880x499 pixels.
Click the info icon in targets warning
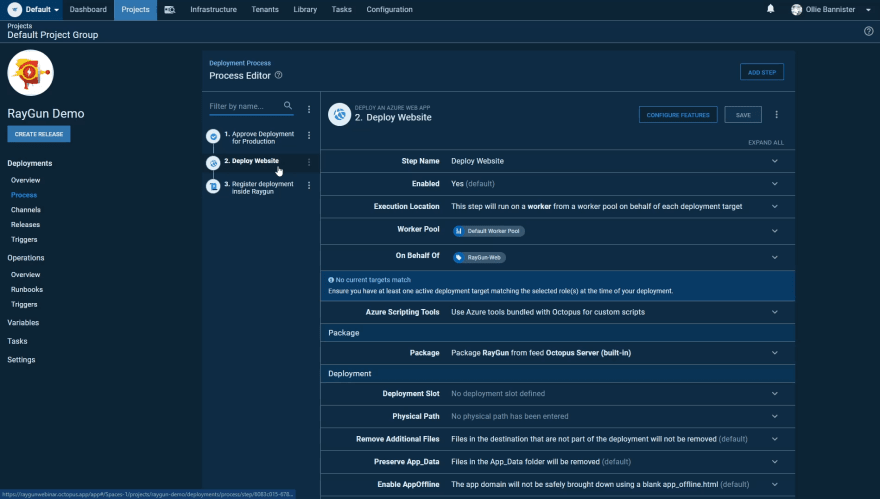tap(331, 280)
